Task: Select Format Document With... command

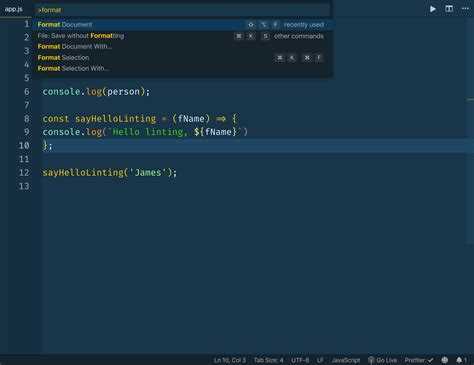Action: (183, 47)
